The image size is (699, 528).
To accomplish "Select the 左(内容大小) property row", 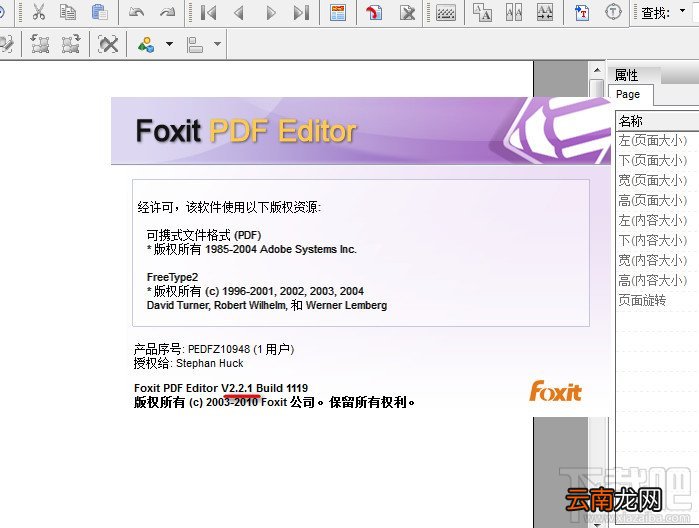I will [657, 220].
